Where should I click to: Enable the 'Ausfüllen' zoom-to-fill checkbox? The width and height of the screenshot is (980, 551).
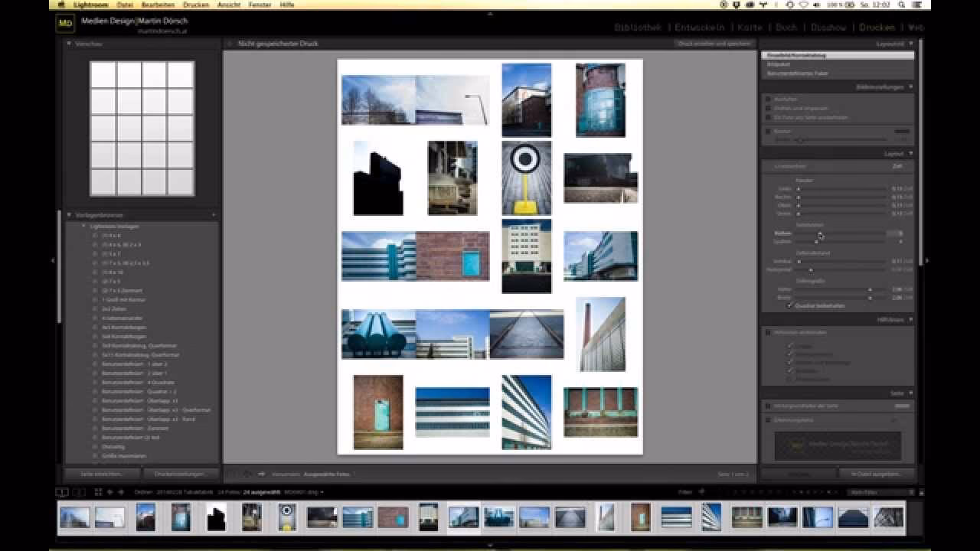768,99
